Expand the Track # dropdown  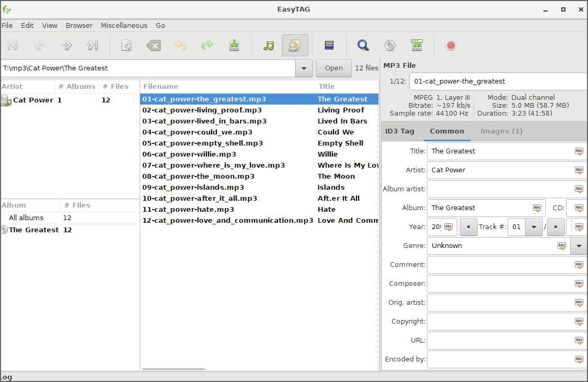(x=534, y=227)
